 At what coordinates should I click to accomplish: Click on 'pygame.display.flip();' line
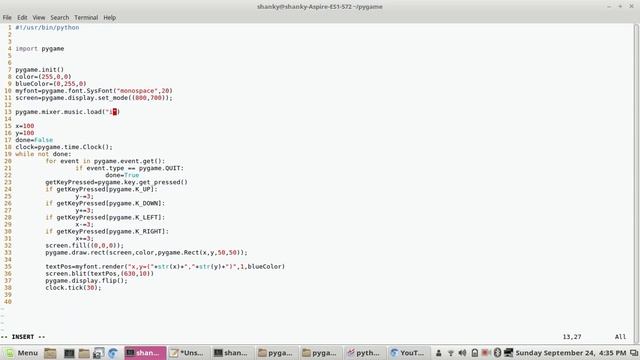86,281
